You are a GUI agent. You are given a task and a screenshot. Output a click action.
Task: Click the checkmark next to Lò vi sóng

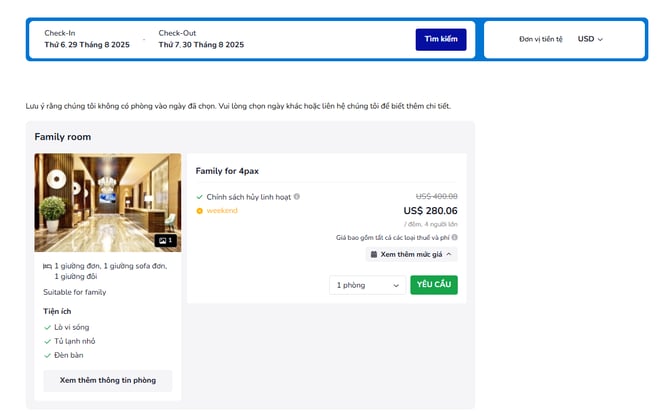pyautogui.click(x=47, y=327)
